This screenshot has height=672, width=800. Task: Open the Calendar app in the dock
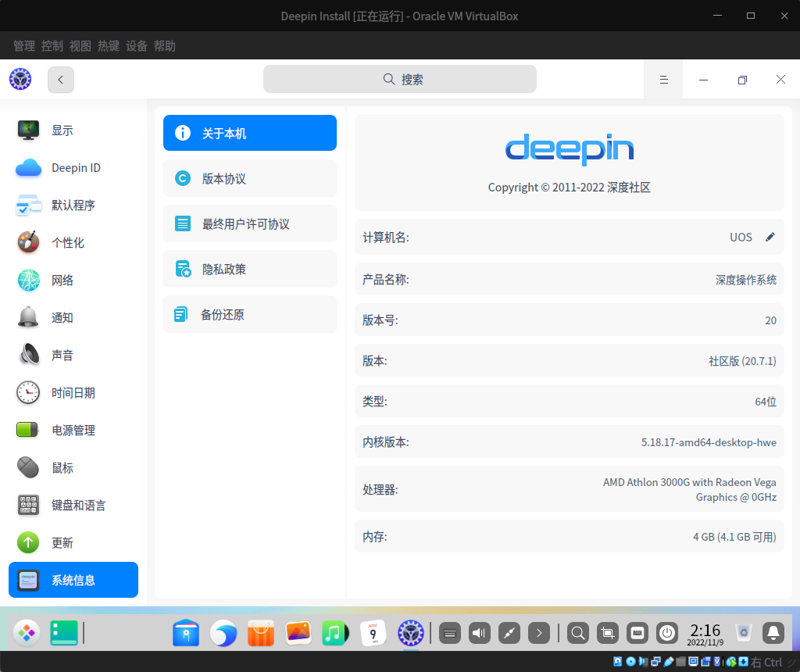pyautogui.click(x=373, y=633)
